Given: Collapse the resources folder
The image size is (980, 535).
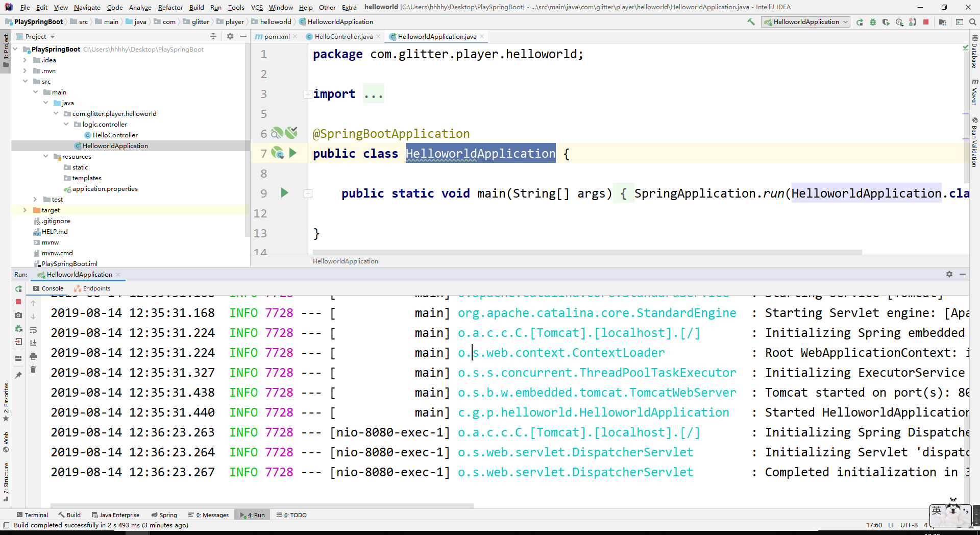Looking at the screenshot, I should [45, 156].
